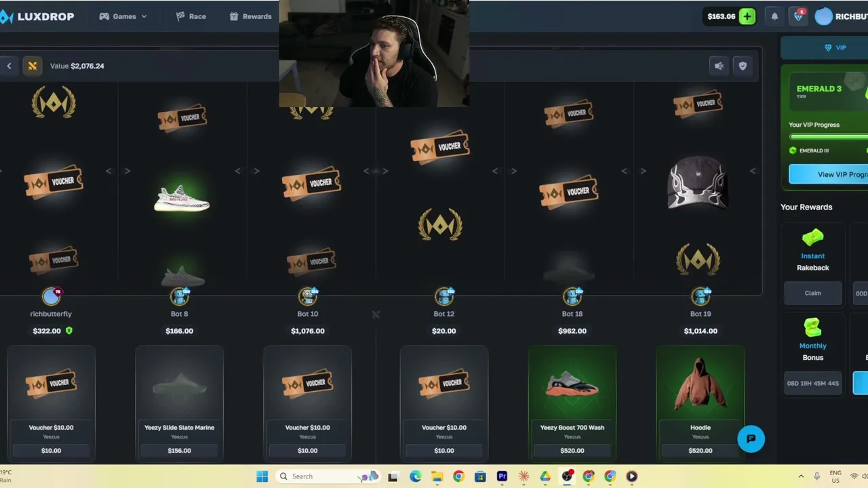Select the Hoodie item card
Screen dimensions: 868x488
(701, 405)
